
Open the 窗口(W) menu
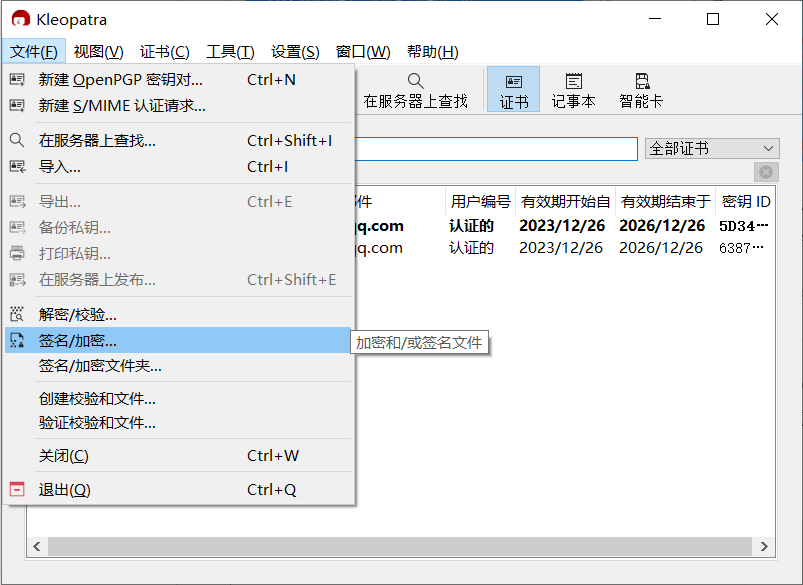[363, 52]
